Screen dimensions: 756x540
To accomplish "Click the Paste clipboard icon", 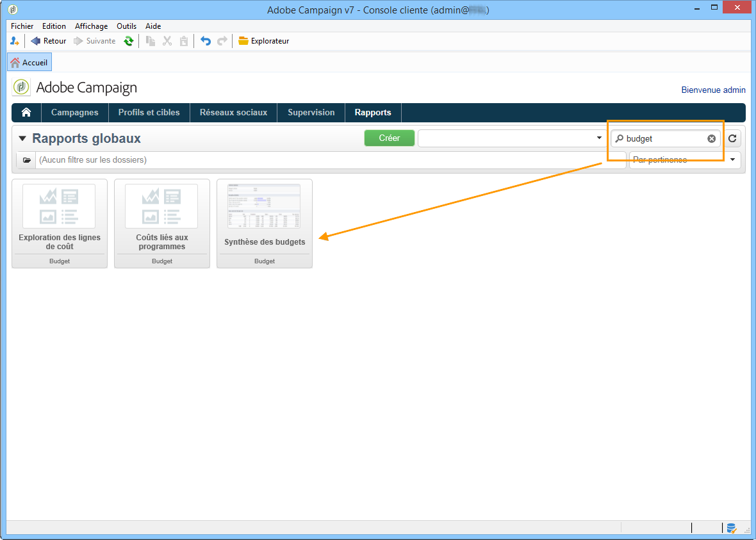I will [x=184, y=41].
